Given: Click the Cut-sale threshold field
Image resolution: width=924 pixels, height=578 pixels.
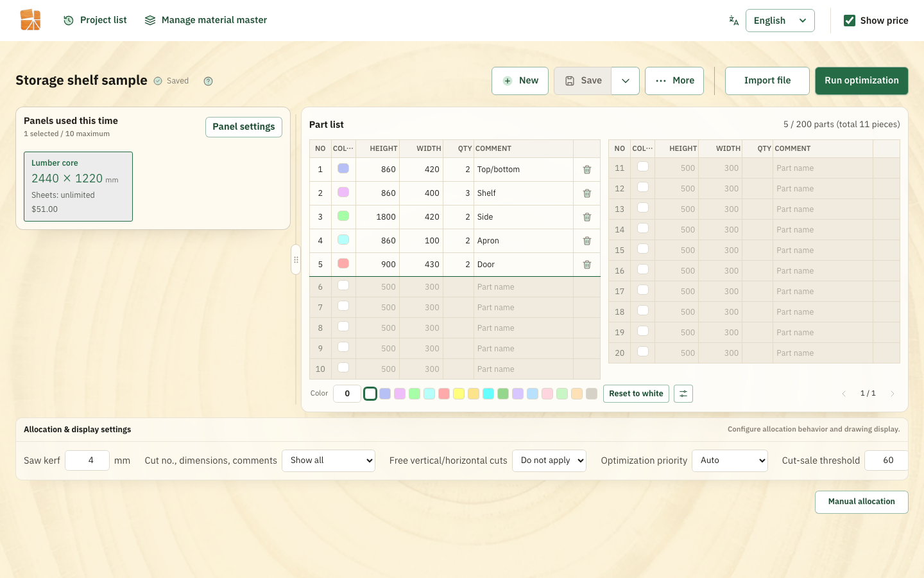Looking at the screenshot, I should pos(886,460).
